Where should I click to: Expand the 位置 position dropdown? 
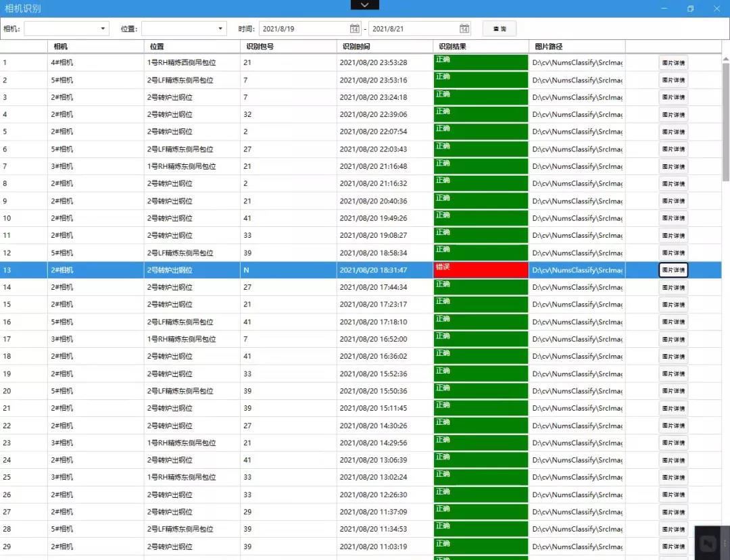pyautogui.click(x=220, y=29)
